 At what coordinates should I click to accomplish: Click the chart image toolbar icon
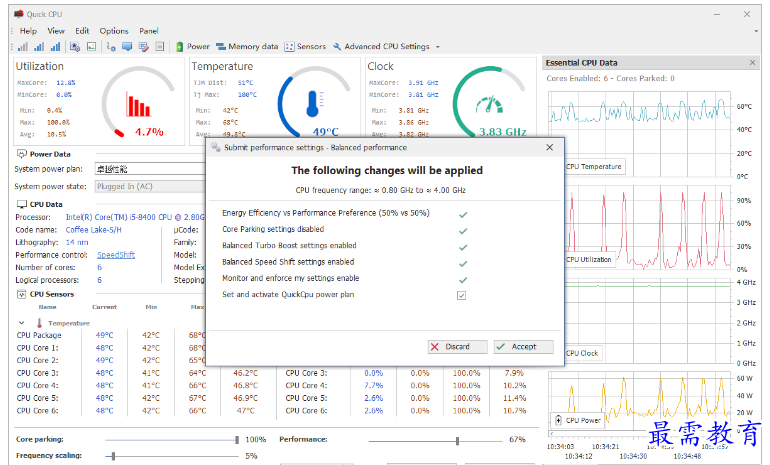click(91, 47)
